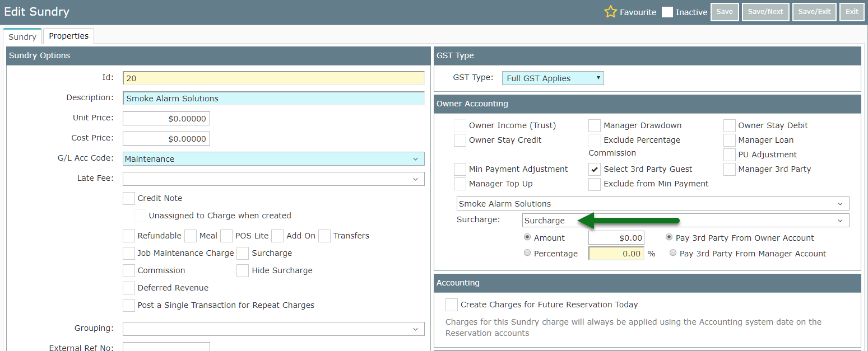Tick the Inactive checkbox
Viewport: 868px width, 351px height.
[667, 12]
